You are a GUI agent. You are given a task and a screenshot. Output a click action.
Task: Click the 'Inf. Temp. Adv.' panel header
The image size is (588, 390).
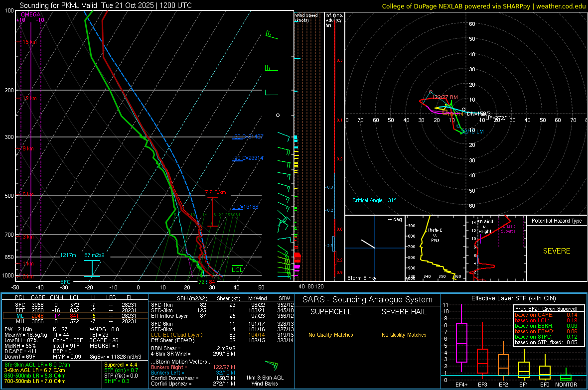coord(334,20)
